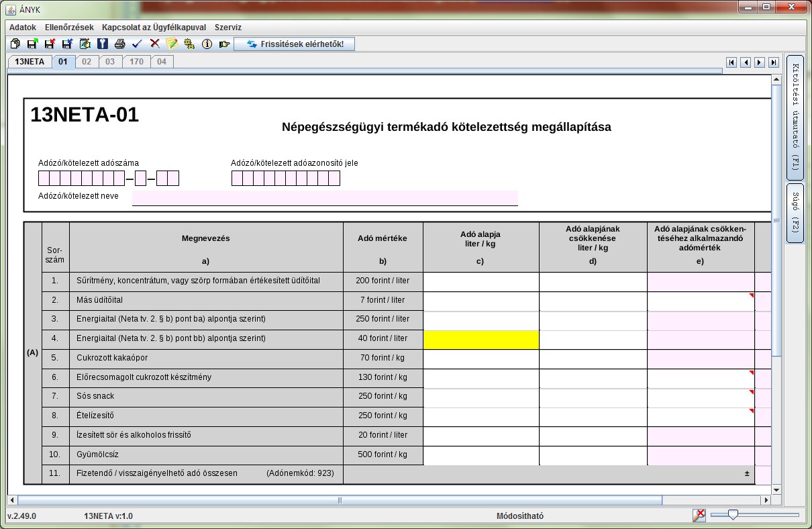
Task: Click the Frissítések elérhetők! button
Action: pos(295,44)
